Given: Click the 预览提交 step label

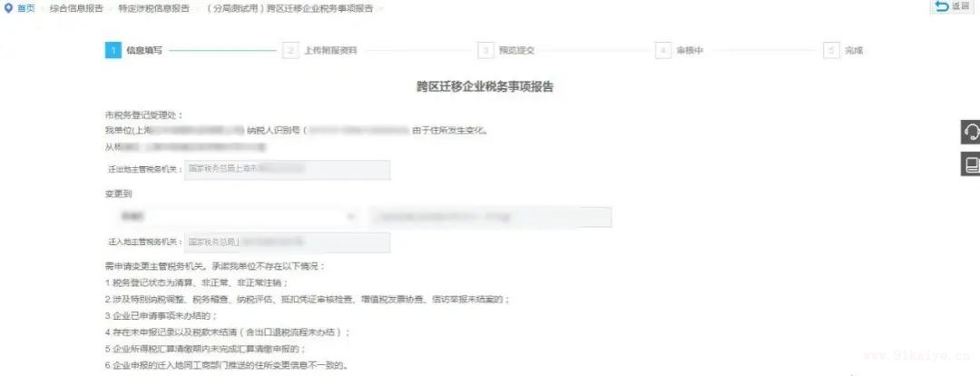Looking at the screenshot, I should (516, 51).
